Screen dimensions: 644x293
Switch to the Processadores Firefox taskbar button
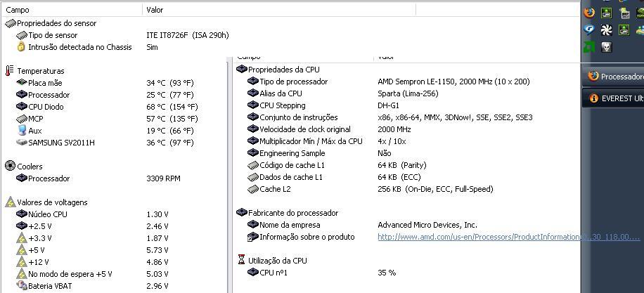point(614,77)
